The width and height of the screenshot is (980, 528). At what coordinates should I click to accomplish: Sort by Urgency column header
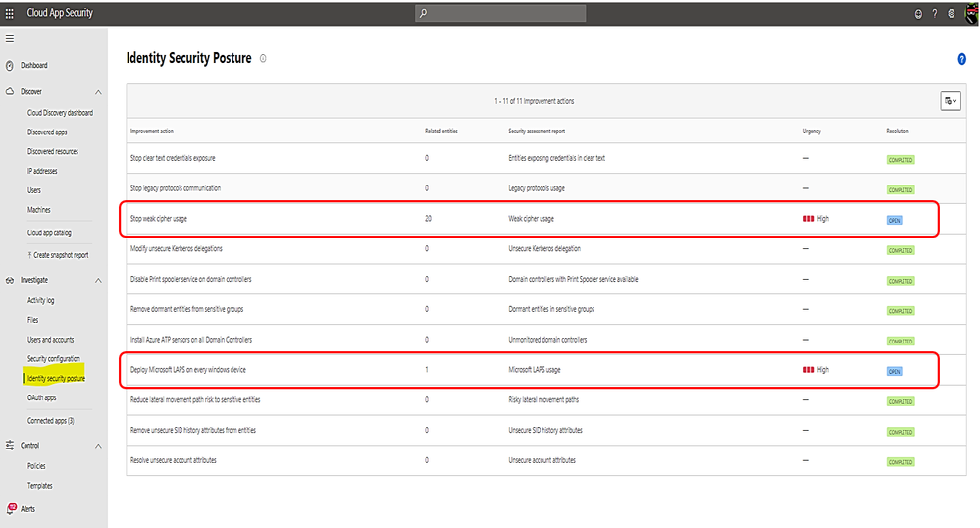click(x=812, y=132)
